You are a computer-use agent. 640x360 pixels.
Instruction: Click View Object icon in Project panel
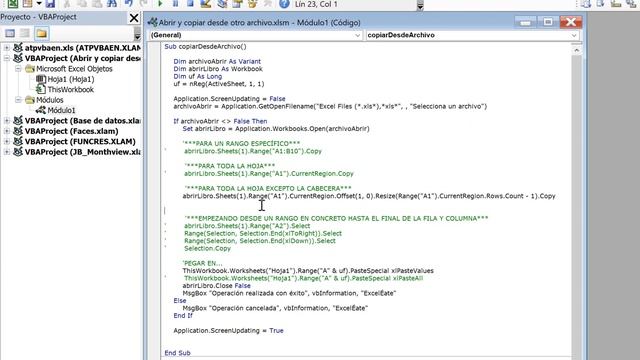(x=25, y=33)
